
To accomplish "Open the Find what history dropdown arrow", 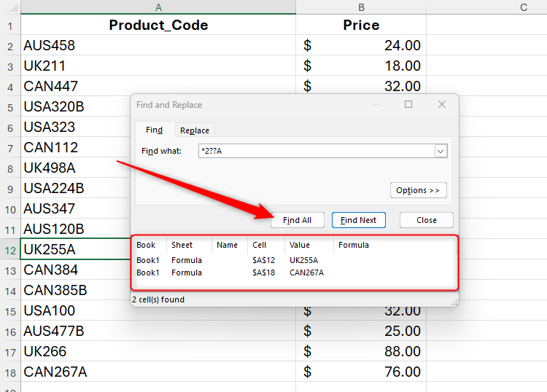I will click(x=441, y=151).
